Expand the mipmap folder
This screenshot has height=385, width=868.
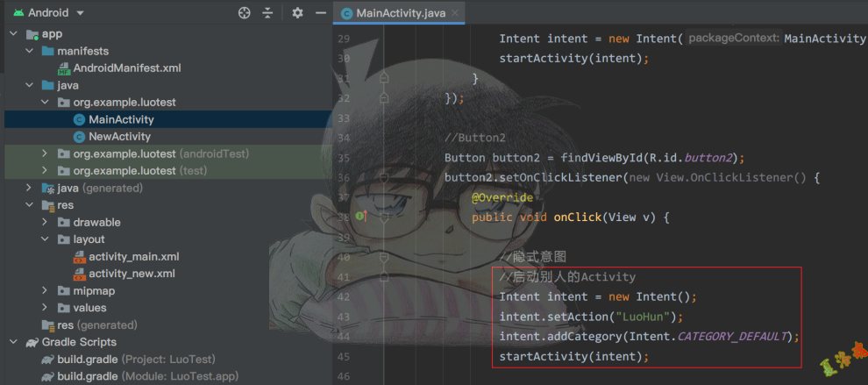pos(45,291)
